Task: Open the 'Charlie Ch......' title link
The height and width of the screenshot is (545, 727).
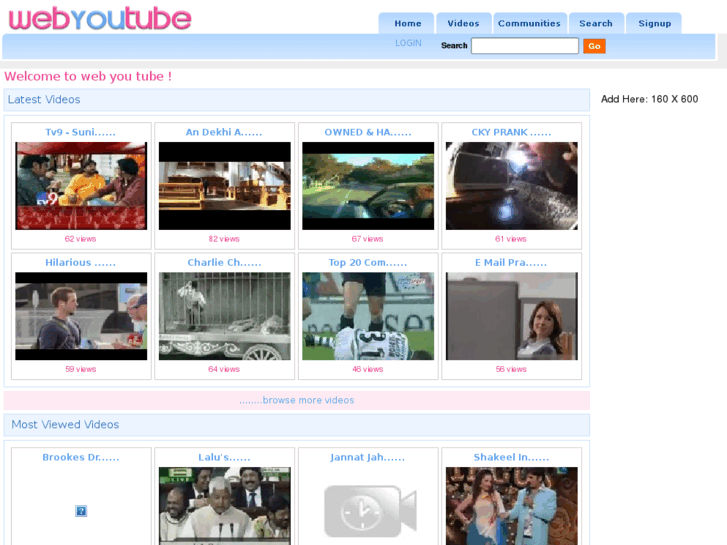Action: coord(224,263)
